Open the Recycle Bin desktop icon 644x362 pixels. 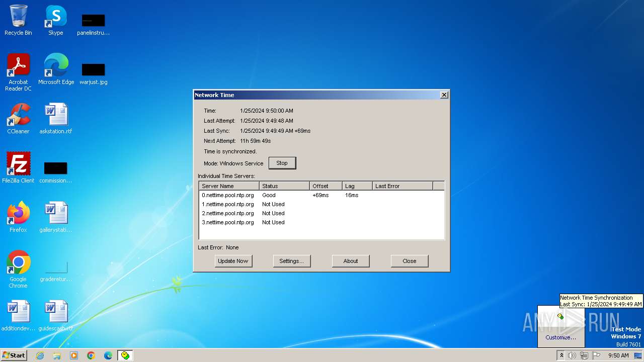click(18, 20)
